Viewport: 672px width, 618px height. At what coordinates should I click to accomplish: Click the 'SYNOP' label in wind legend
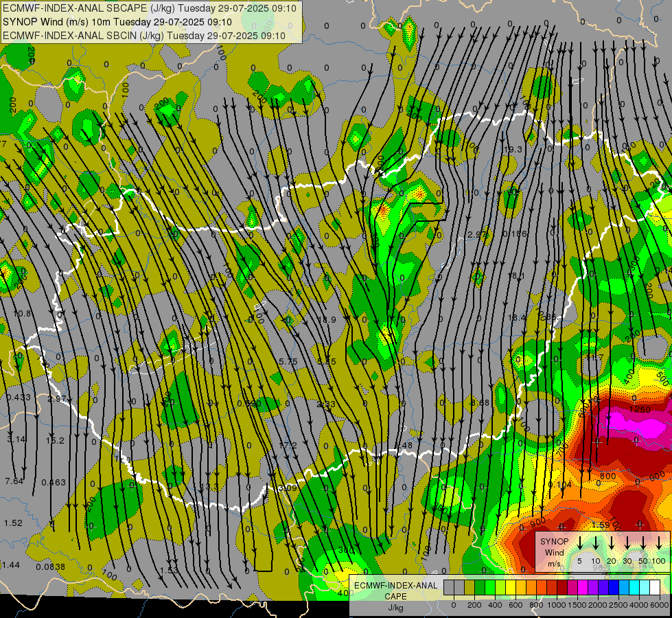(x=554, y=542)
